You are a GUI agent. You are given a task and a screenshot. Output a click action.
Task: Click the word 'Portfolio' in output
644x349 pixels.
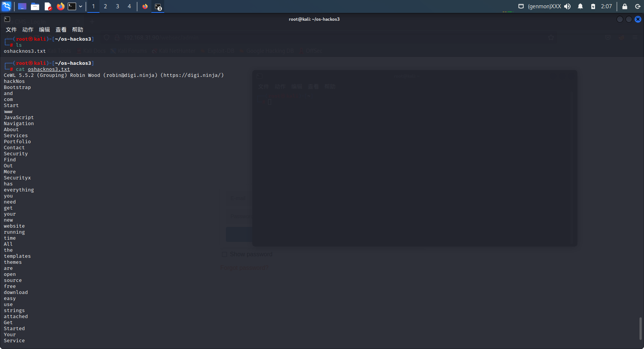pyautogui.click(x=17, y=142)
